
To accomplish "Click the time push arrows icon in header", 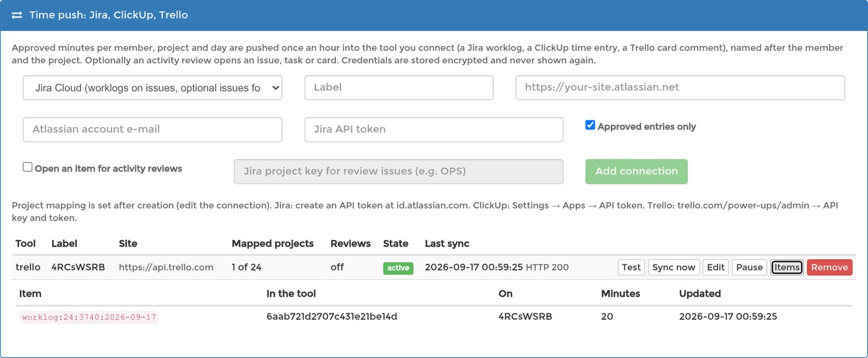I will click(17, 15).
